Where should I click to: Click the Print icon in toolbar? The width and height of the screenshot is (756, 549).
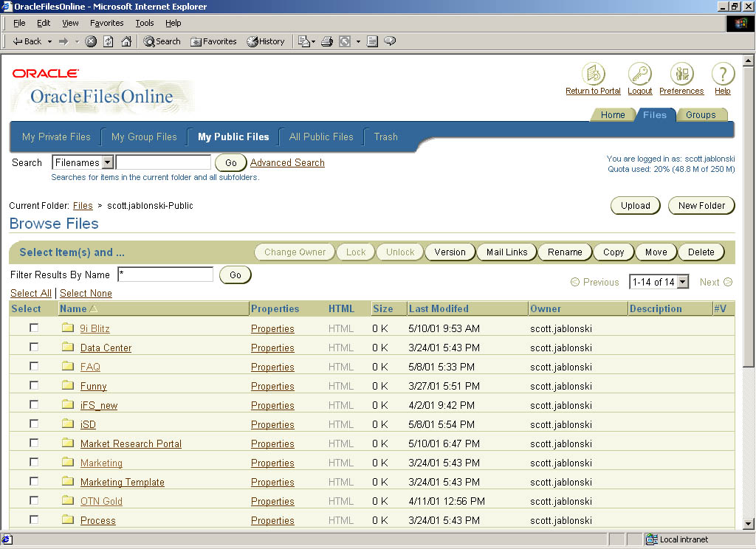tap(327, 41)
